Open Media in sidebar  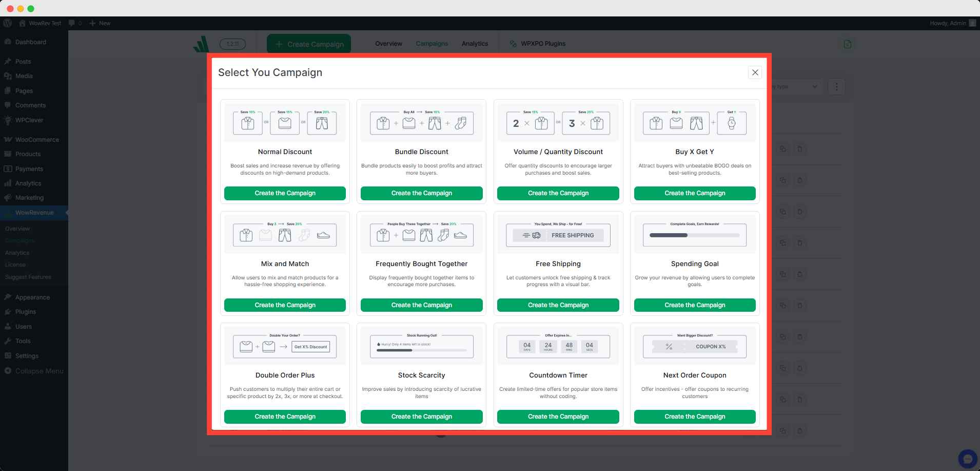coord(34,76)
